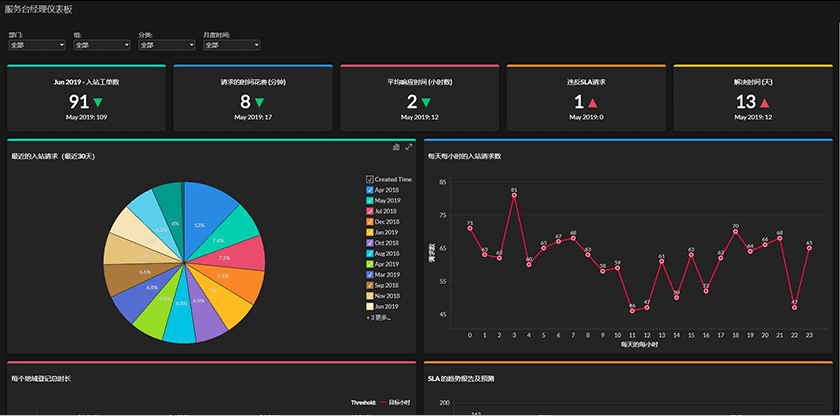Open the 组 filter dropdown
The image size is (840, 417).
(x=102, y=46)
